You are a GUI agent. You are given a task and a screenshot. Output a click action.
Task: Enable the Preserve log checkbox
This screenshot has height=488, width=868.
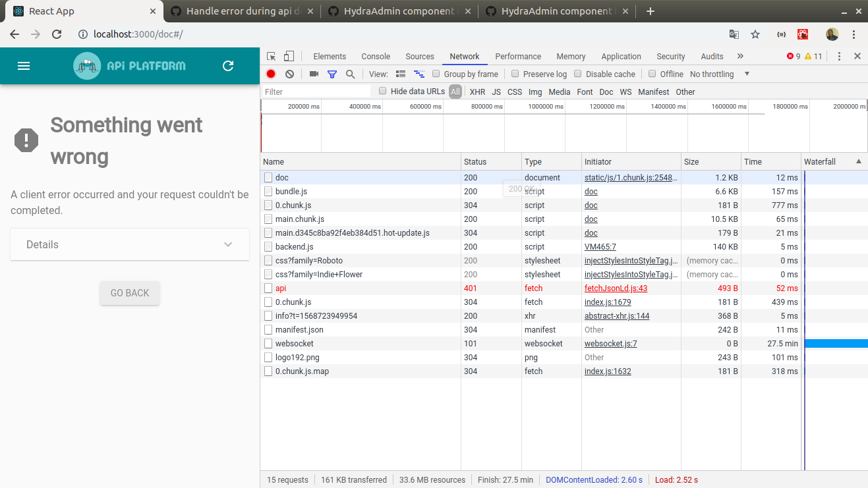(515, 74)
